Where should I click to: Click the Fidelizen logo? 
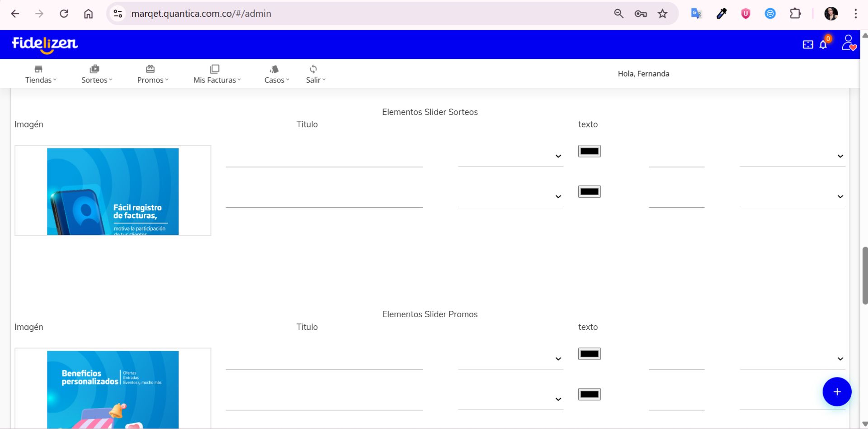[x=45, y=44]
